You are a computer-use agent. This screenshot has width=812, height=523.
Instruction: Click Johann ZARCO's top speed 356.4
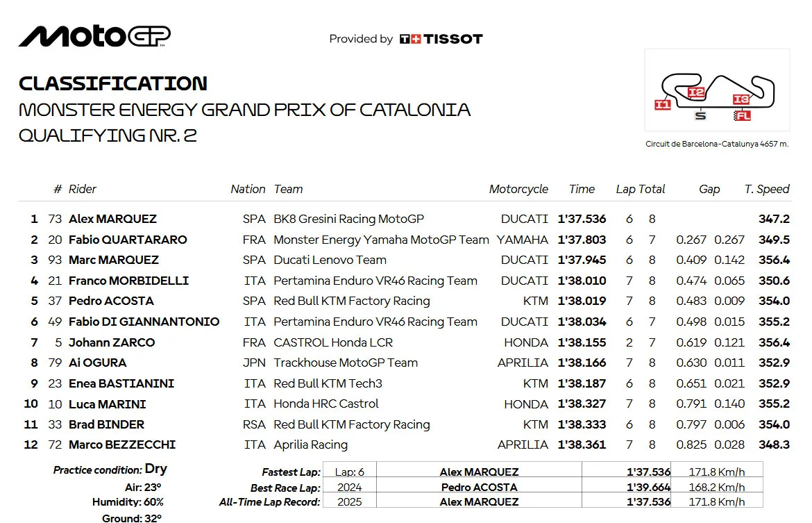(x=775, y=342)
